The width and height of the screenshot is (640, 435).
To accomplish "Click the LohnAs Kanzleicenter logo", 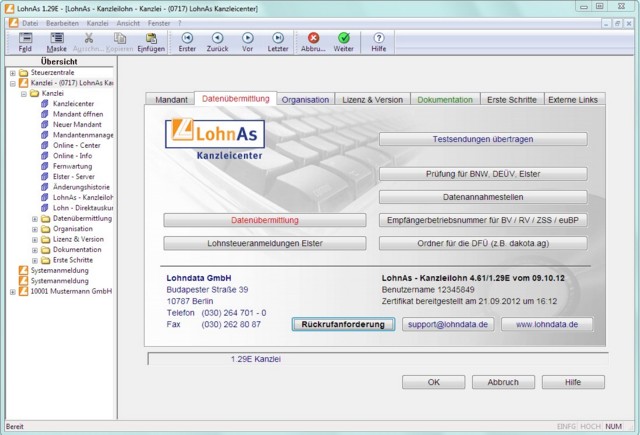I will coord(215,139).
